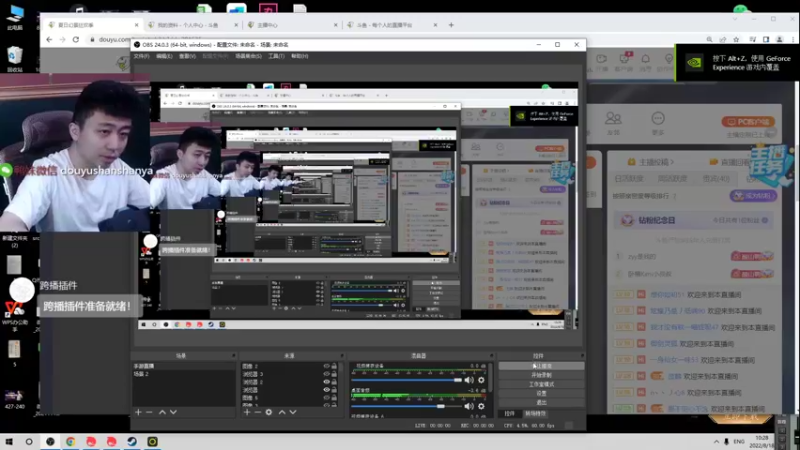Open Chrome profile avatar icon
Viewport: 800px width, 450px height.
pos(779,39)
